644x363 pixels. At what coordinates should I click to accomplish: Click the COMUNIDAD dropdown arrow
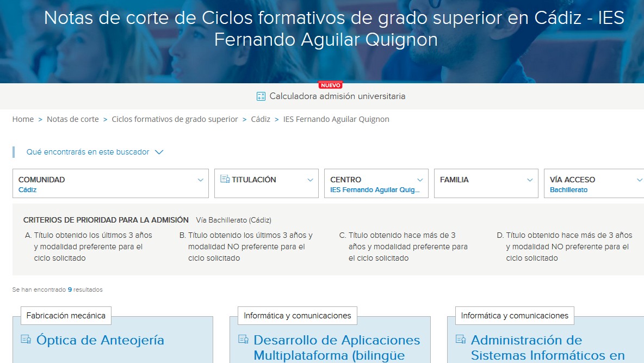pyautogui.click(x=200, y=180)
